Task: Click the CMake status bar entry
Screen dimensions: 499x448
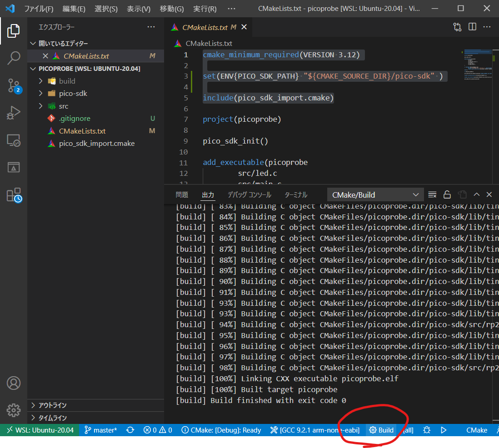Action: pos(476,430)
